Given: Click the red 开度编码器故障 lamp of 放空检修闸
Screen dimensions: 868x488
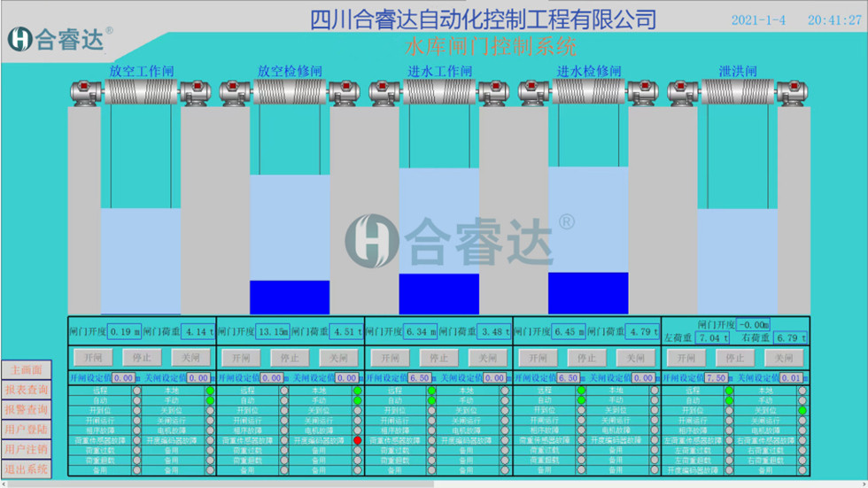Looking at the screenshot, I should pos(358,440).
